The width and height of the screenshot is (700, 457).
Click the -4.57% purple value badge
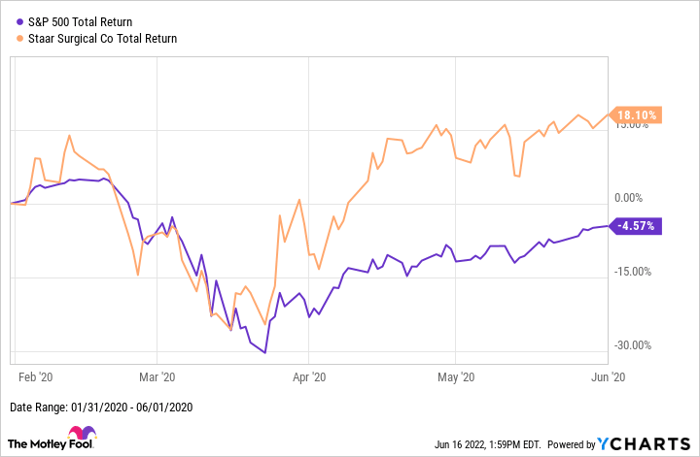coord(634,227)
